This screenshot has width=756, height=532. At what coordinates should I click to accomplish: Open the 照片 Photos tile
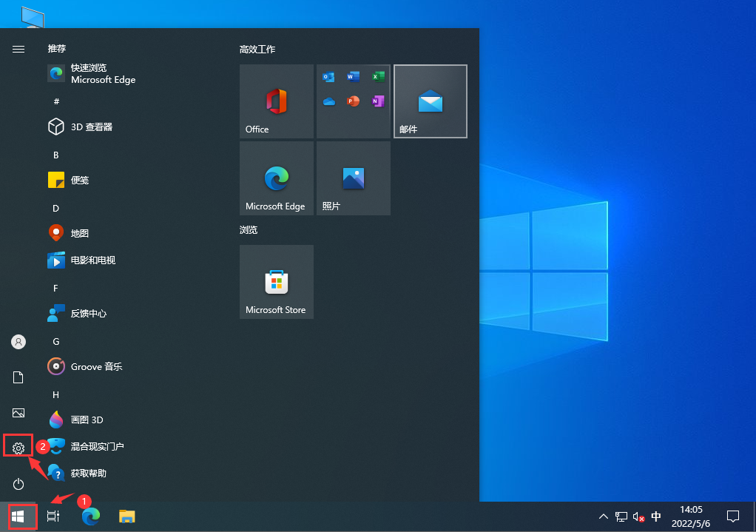coord(353,178)
